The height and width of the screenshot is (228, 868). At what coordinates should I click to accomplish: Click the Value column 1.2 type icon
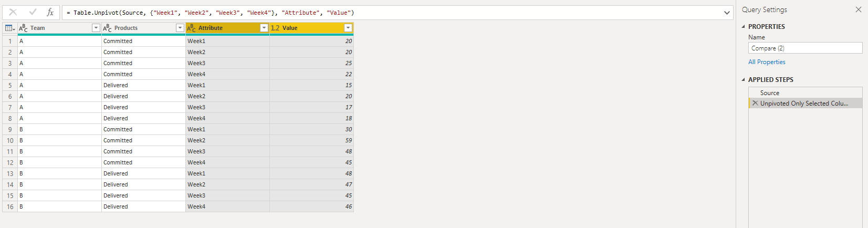pyautogui.click(x=275, y=28)
